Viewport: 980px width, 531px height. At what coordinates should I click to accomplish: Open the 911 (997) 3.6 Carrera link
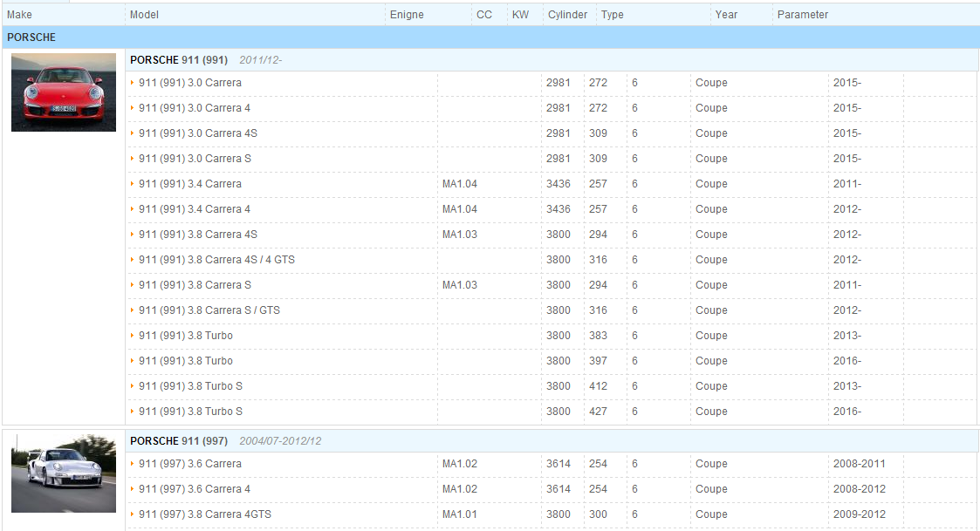pyautogui.click(x=190, y=464)
